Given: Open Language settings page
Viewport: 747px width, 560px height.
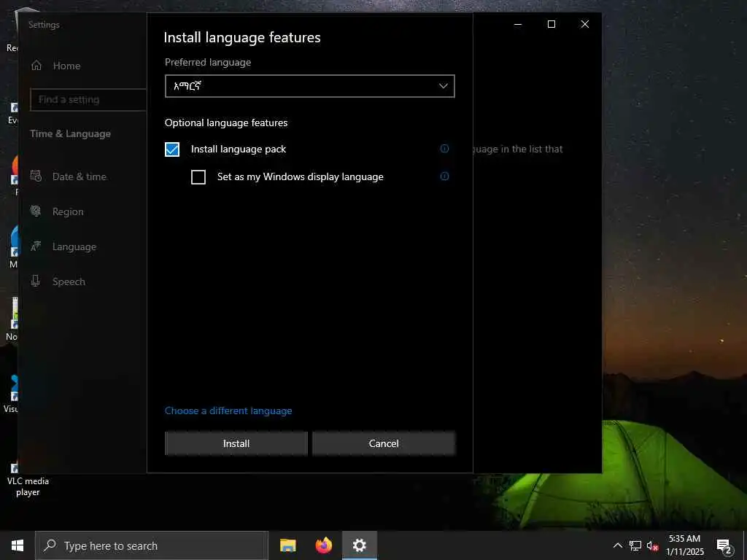Looking at the screenshot, I should click(x=74, y=246).
